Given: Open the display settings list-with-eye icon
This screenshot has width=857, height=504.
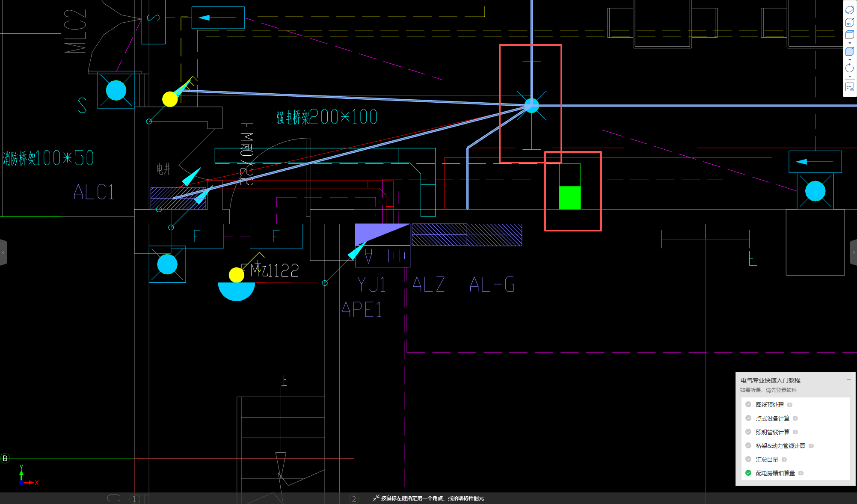Looking at the screenshot, I should coord(849,87).
